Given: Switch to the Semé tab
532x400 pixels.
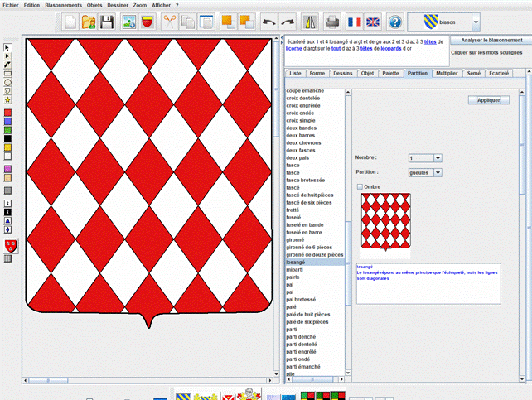Looking at the screenshot, I should coord(473,73).
